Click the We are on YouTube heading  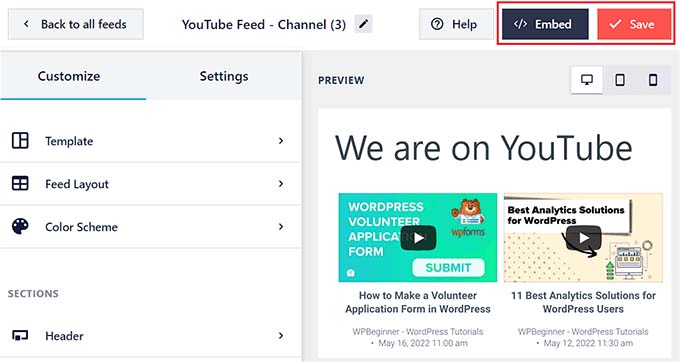[x=484, y=148]
